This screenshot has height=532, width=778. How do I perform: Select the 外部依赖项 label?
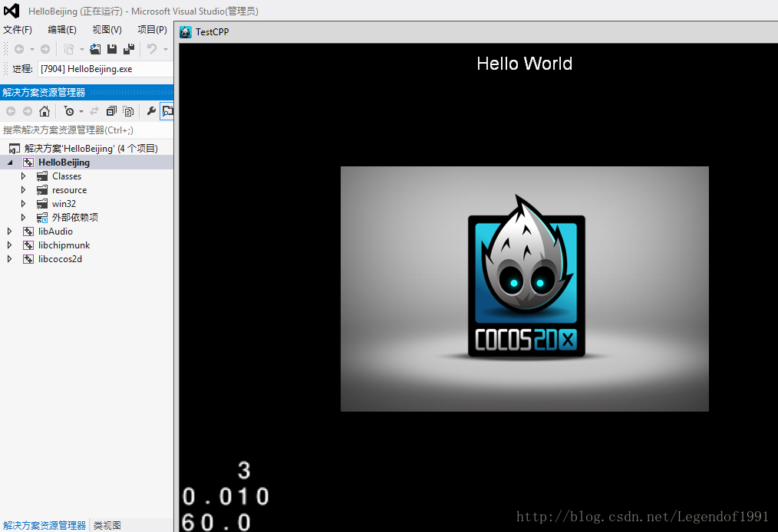(75, 218)
